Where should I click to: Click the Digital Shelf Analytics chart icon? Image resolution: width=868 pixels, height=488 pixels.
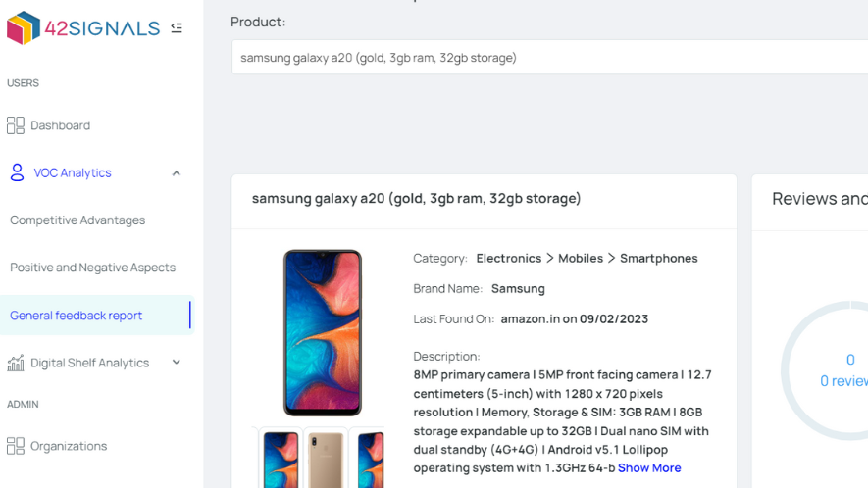click(x=15, y=363)
